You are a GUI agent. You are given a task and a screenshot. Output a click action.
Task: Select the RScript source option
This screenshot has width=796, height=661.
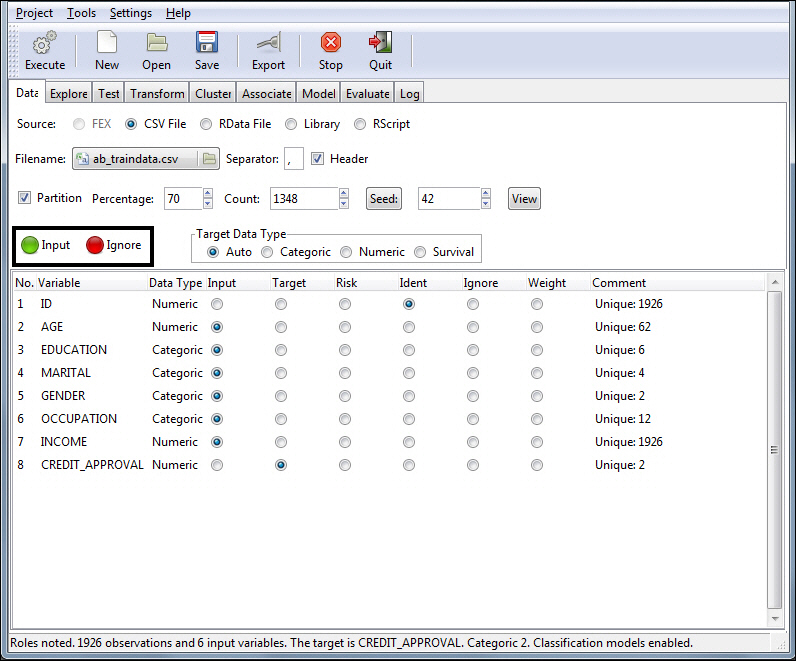point(360,124)
